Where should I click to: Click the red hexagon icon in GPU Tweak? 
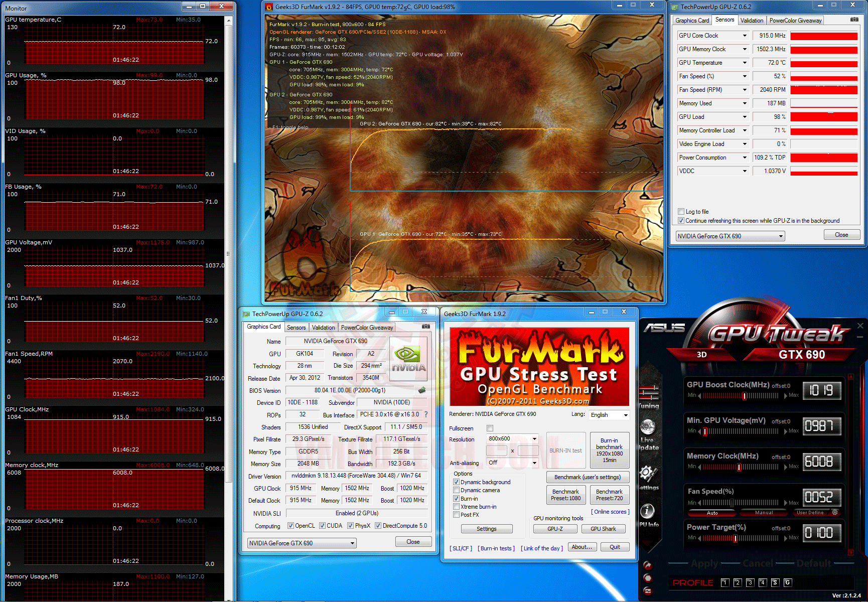648,578
